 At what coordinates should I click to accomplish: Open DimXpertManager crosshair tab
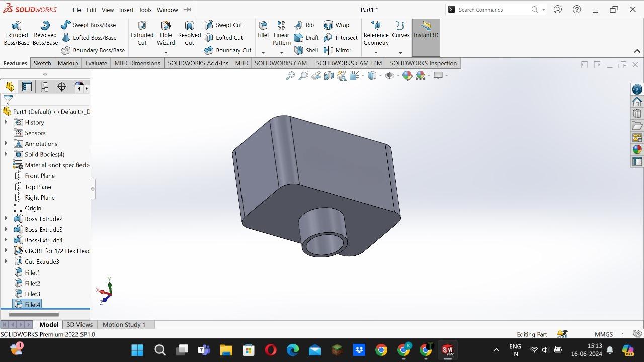[62, 87]
